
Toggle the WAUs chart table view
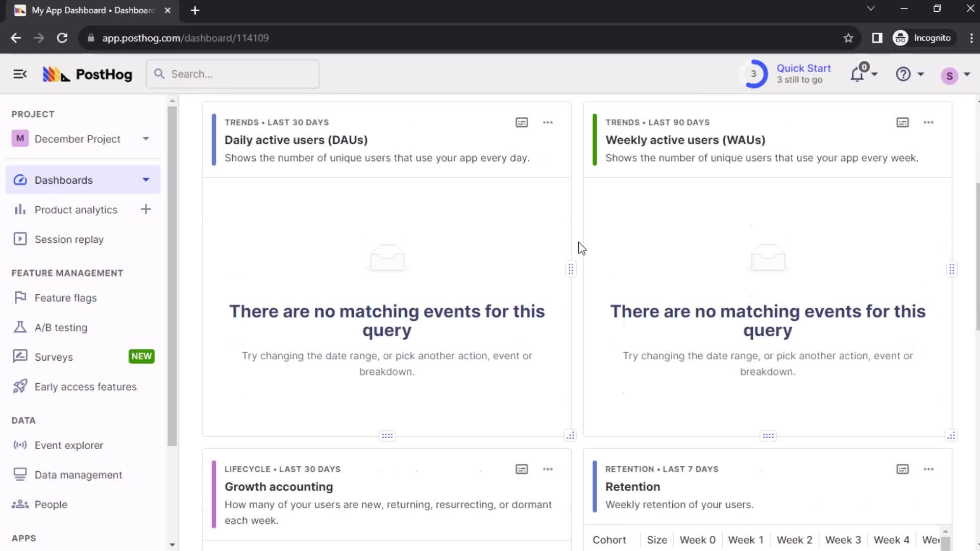coord(902,122)
